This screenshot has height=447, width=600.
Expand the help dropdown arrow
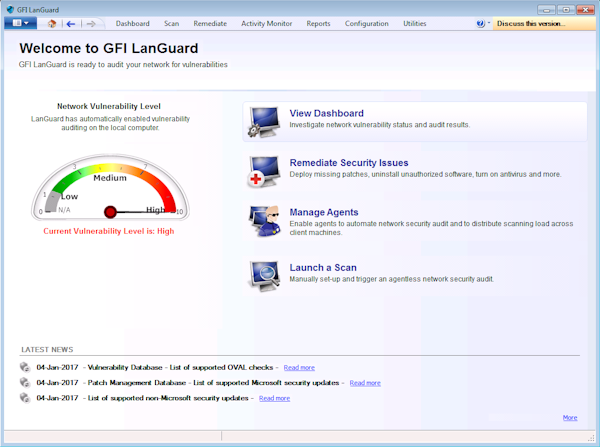click(x=489, y=23)
